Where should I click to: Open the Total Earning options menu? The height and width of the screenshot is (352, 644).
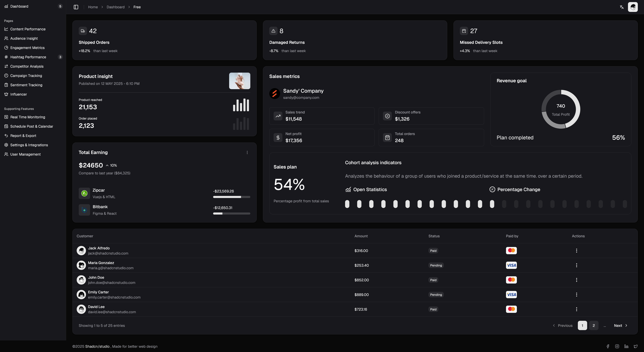coord(247,152)
